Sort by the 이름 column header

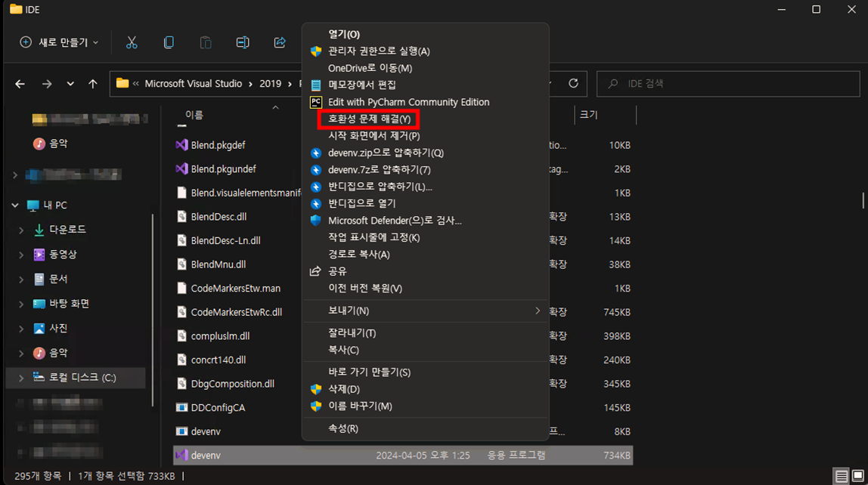pos(194,115)
